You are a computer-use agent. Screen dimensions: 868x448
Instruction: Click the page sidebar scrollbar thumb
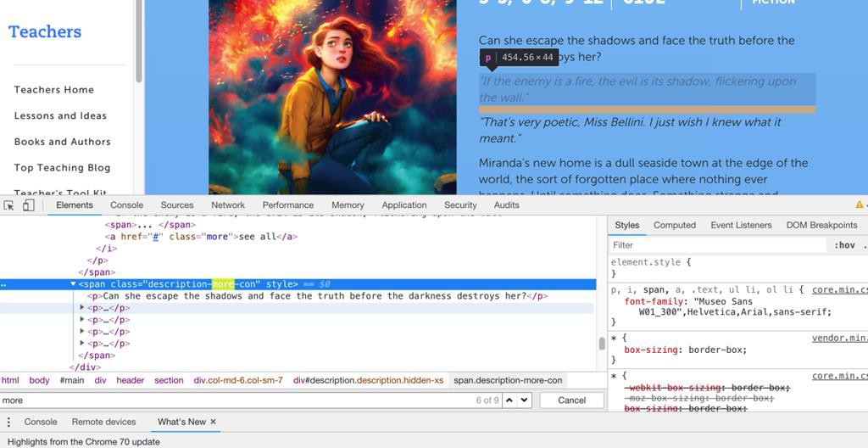[x=138, y=41]
